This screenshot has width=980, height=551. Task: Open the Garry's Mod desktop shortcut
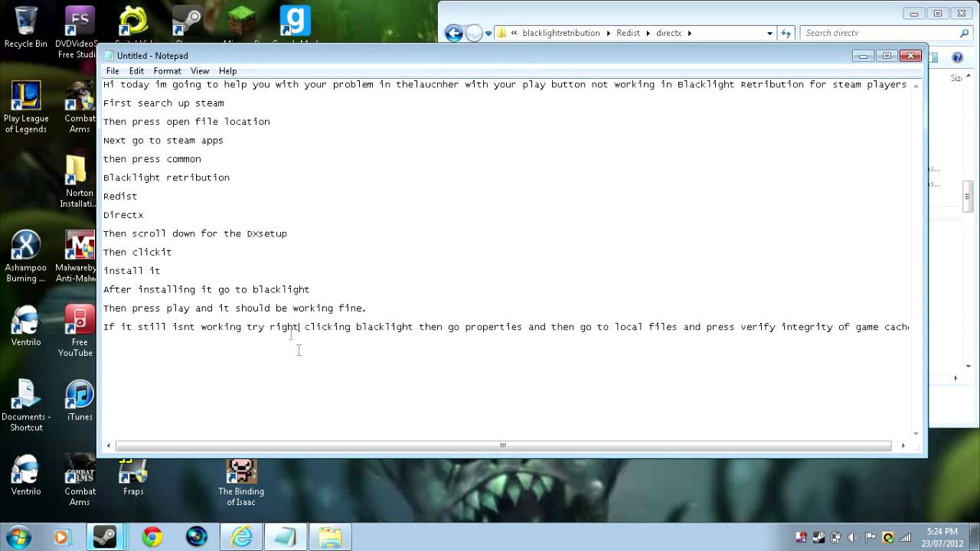pyautogui.click(x=296, y=23)
